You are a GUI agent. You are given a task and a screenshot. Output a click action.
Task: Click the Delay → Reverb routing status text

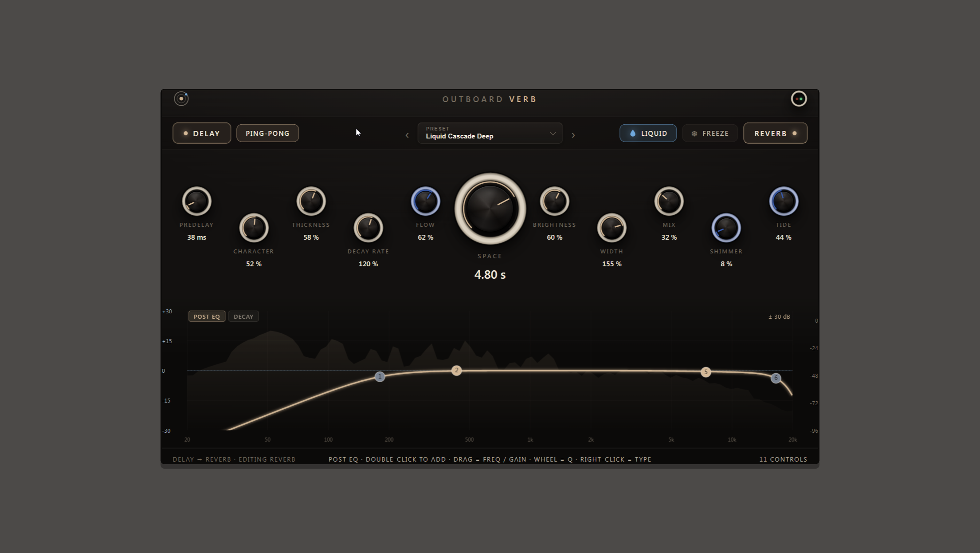click(x=234, y=459)
